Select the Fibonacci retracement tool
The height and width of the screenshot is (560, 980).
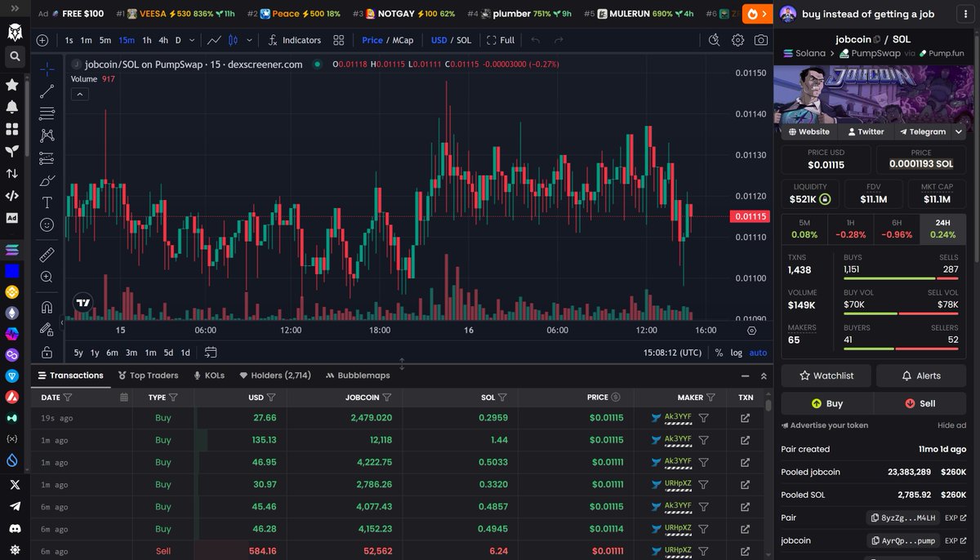[x=47, y=113]
